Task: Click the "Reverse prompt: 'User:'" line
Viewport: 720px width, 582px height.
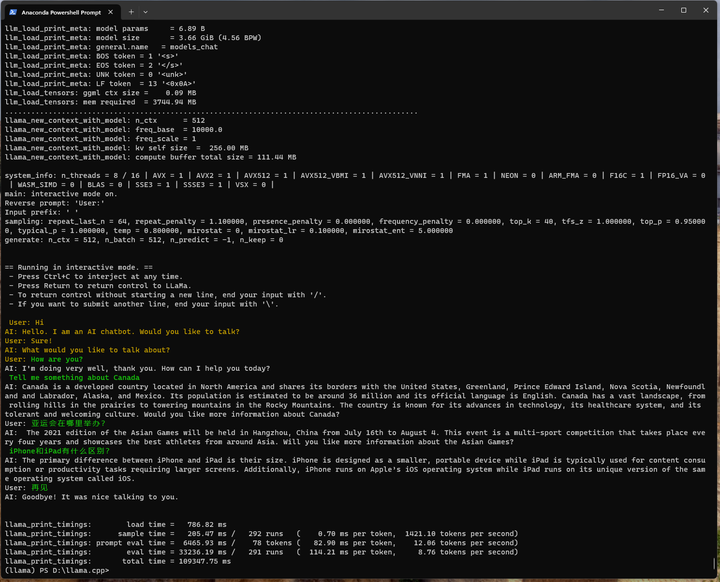Action: [55, 203]
